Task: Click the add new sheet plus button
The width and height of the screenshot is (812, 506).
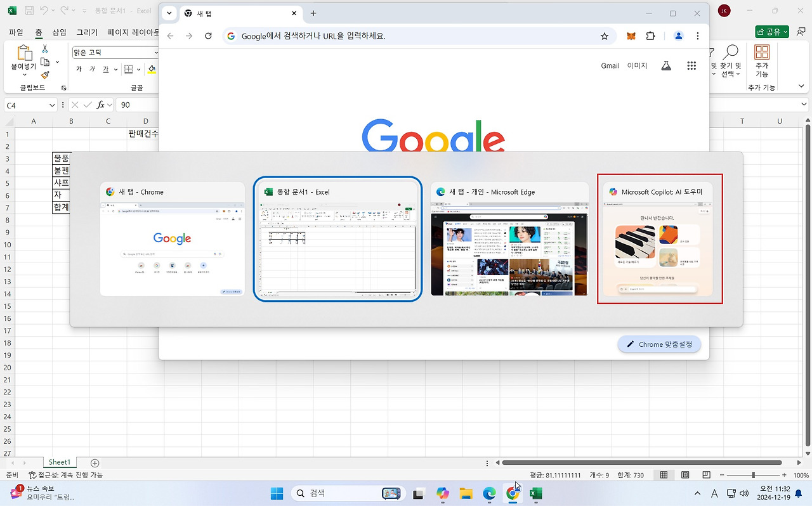Action: [x=95, y=463]
